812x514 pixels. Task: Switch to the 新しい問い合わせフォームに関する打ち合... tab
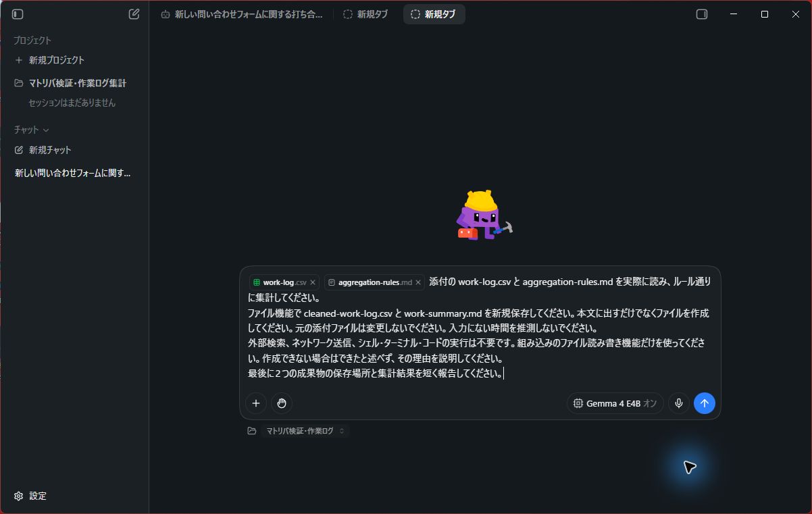(x=242, y=14)
